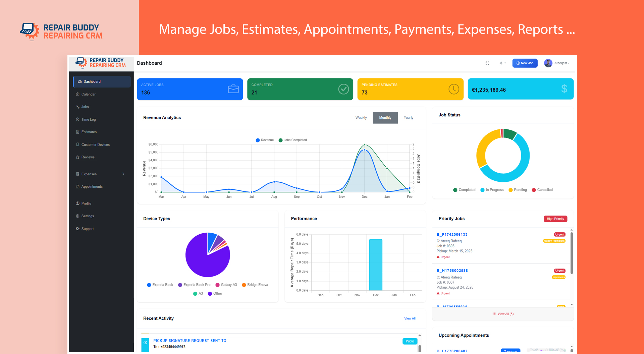This screenshot has height=354, width=644.
Task: Toggle fullscreen with the expand icon
Action: [487, 63]
